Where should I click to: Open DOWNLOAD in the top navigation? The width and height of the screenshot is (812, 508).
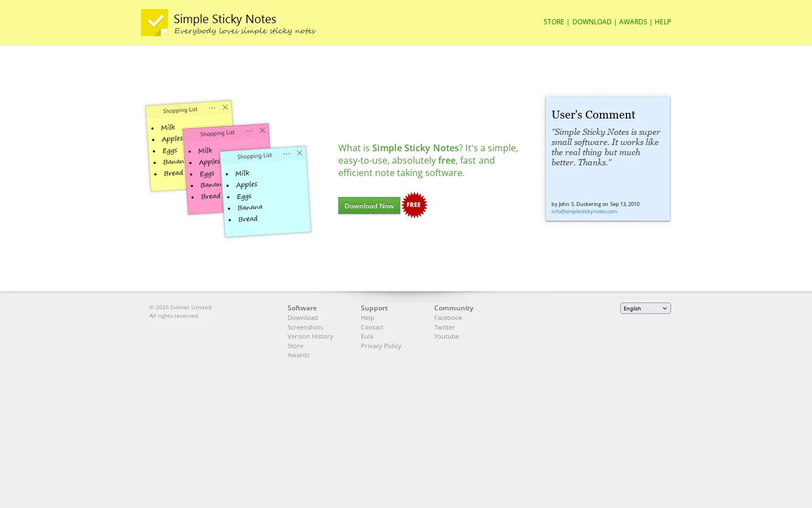click(x=592, y=22)
